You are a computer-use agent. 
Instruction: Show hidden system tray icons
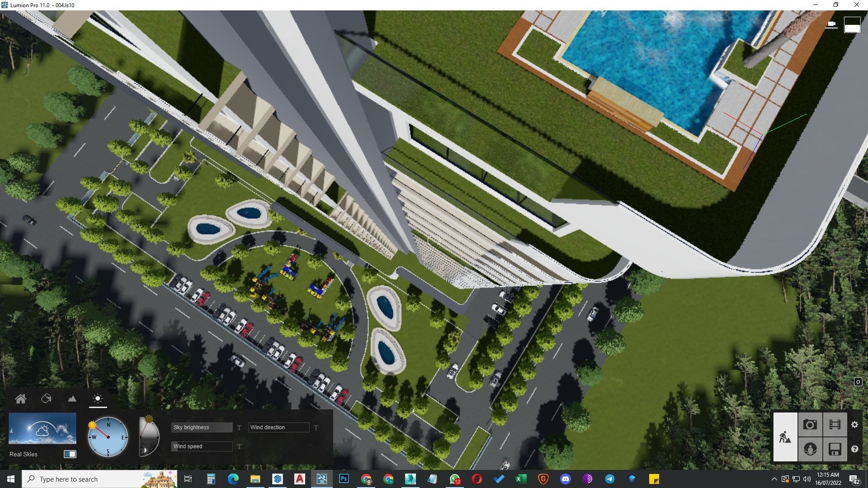click(x=774, y=479)
